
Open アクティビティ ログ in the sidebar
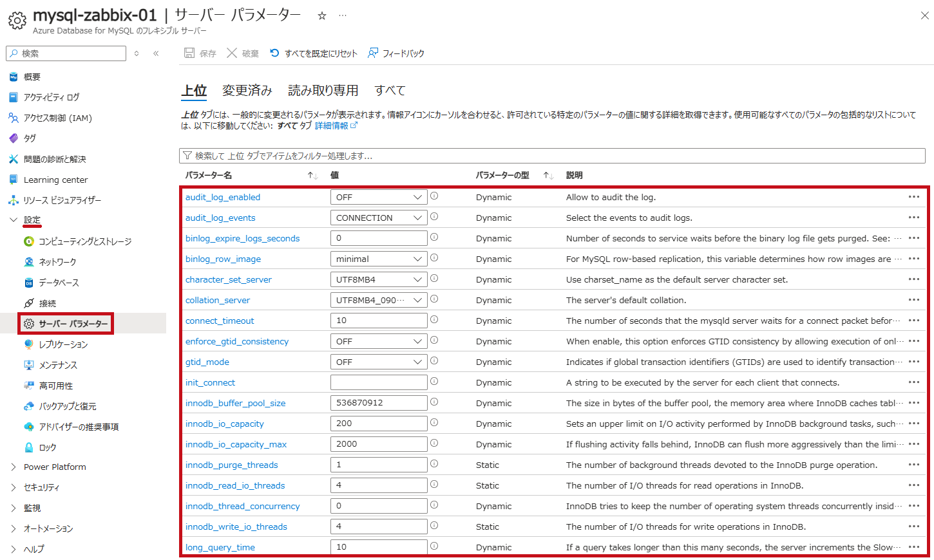point(52,97)
